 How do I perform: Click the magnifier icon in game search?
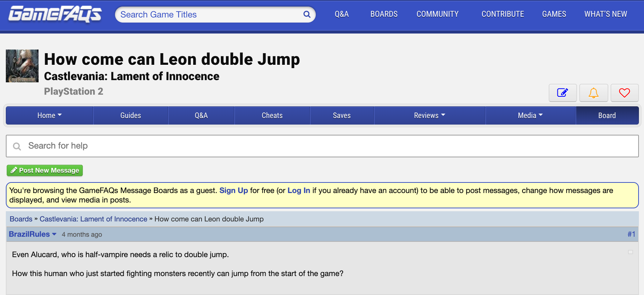307,14
